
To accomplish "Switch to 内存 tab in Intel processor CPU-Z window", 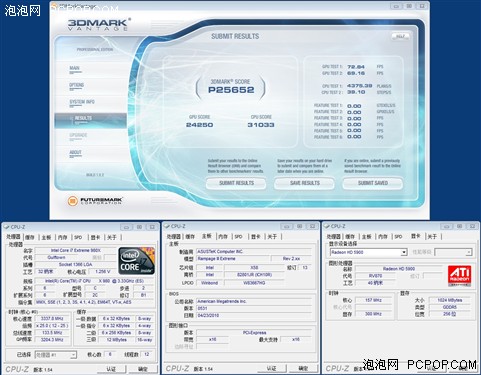I will point(63,237).
